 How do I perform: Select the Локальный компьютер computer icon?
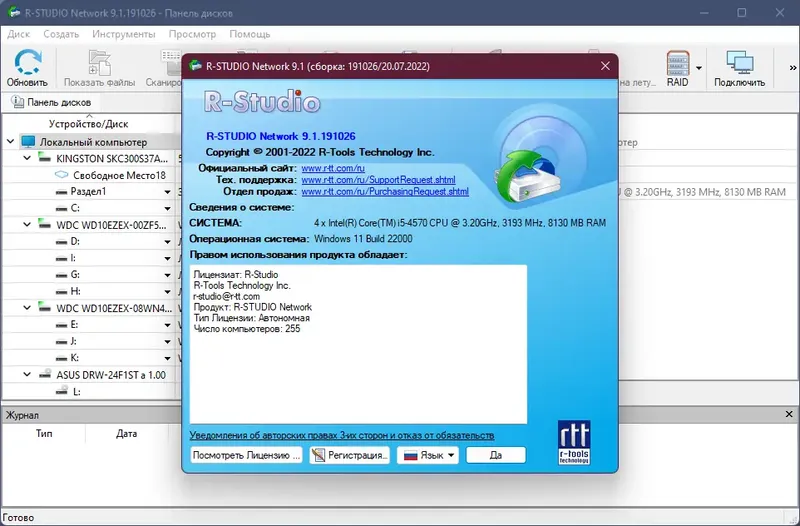(x=29, y=142)
